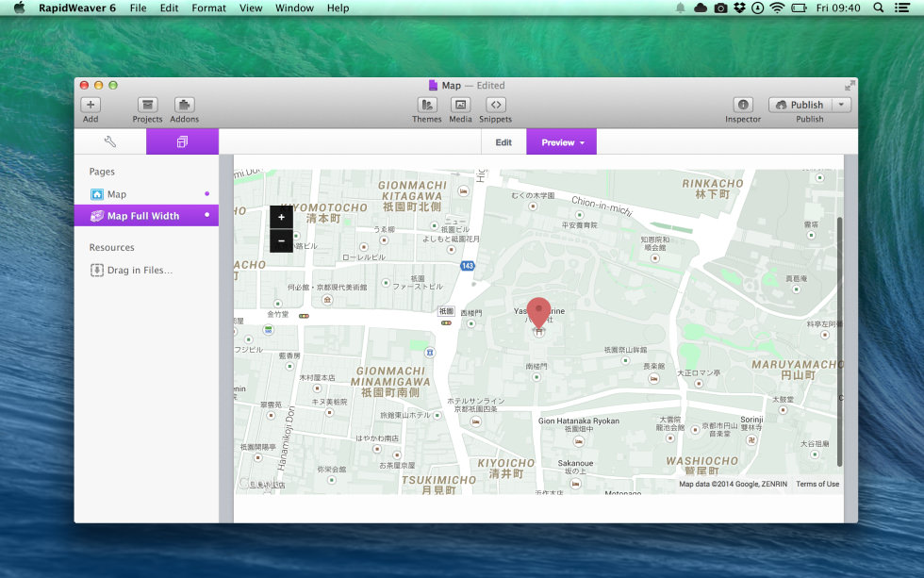Click the Publish button
Viewport: 924px width, 578px height.
800,105
